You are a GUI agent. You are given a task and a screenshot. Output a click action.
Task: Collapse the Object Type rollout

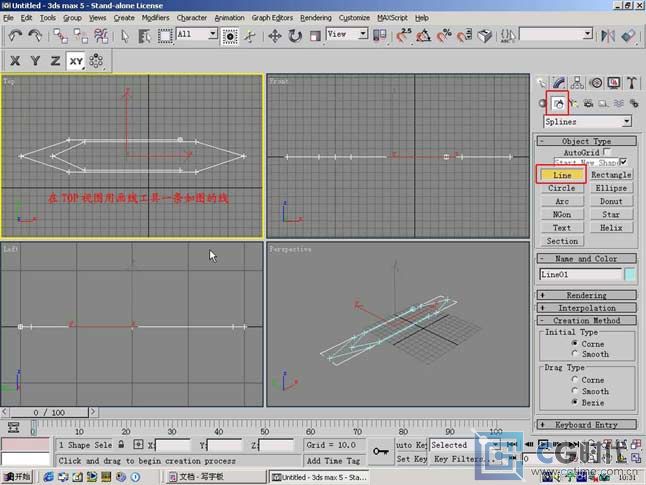tap(586, 141)
